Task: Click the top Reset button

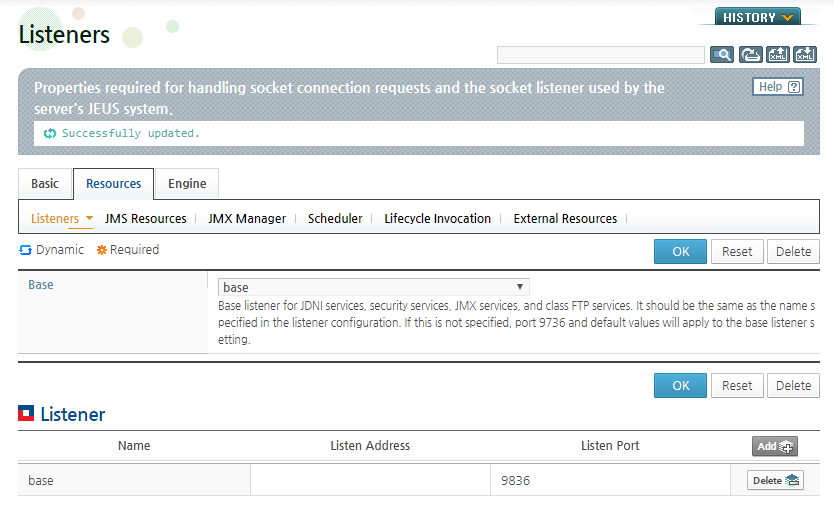Action: click(737, 252)
